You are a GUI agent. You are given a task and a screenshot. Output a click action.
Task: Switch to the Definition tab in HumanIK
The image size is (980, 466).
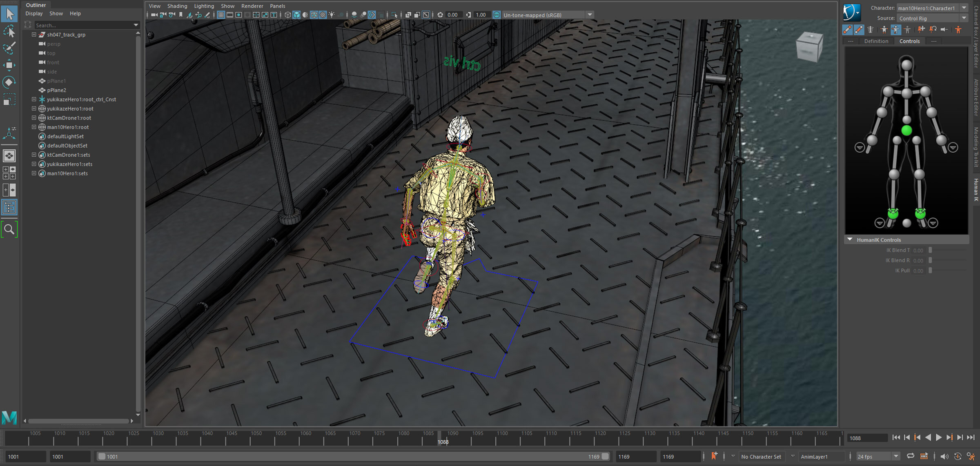(876, 41)
